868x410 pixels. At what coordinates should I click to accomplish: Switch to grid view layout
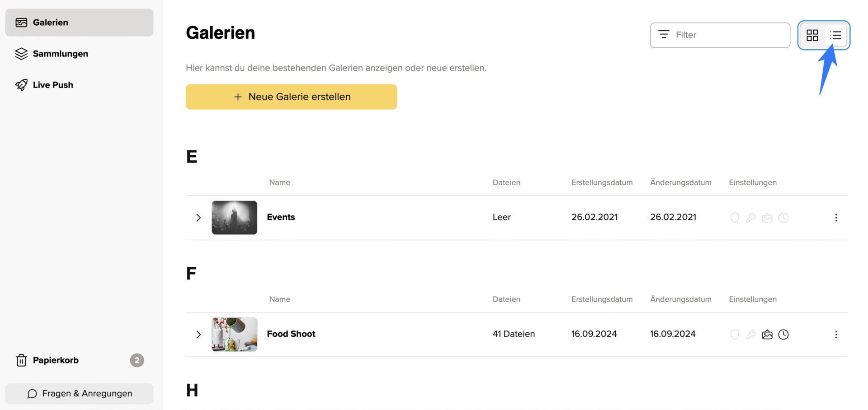[812, 35]
